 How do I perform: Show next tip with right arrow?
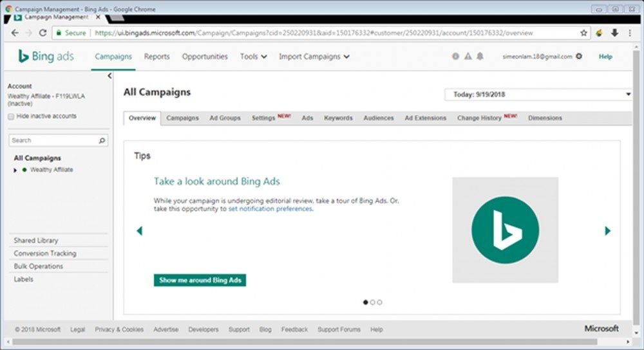pyautogui.click(x=607, y=230)
